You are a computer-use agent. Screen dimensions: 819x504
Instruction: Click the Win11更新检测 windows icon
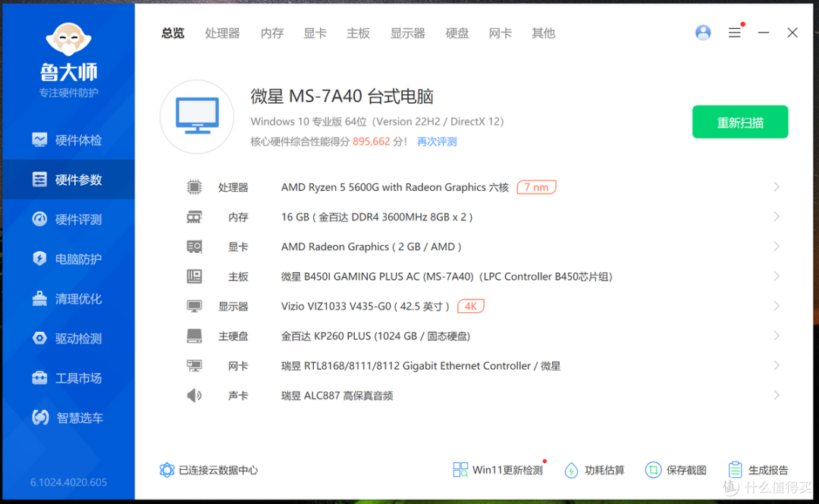pos(460,470)
